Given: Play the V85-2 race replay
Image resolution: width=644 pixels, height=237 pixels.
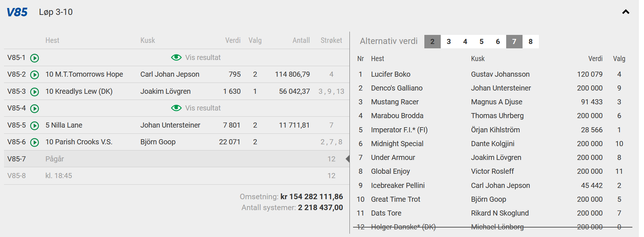Looking at the screenshot, I should pos(35,75).
